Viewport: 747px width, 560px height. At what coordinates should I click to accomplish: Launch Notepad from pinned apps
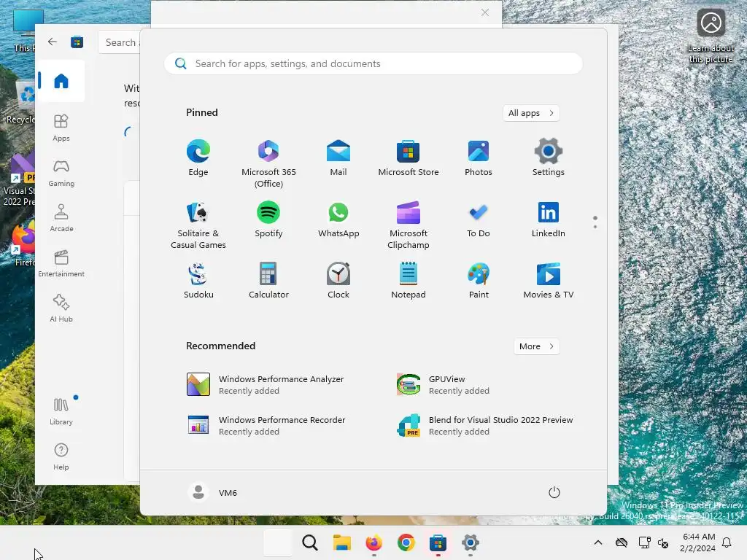pos(409,281)
